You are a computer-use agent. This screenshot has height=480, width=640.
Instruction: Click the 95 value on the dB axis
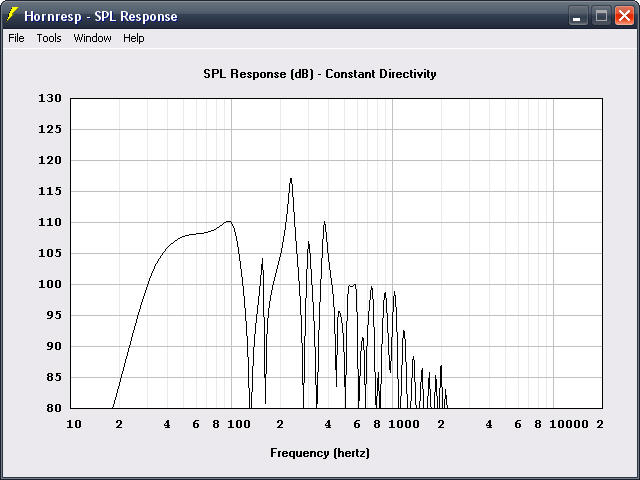(x=53, y=315)
